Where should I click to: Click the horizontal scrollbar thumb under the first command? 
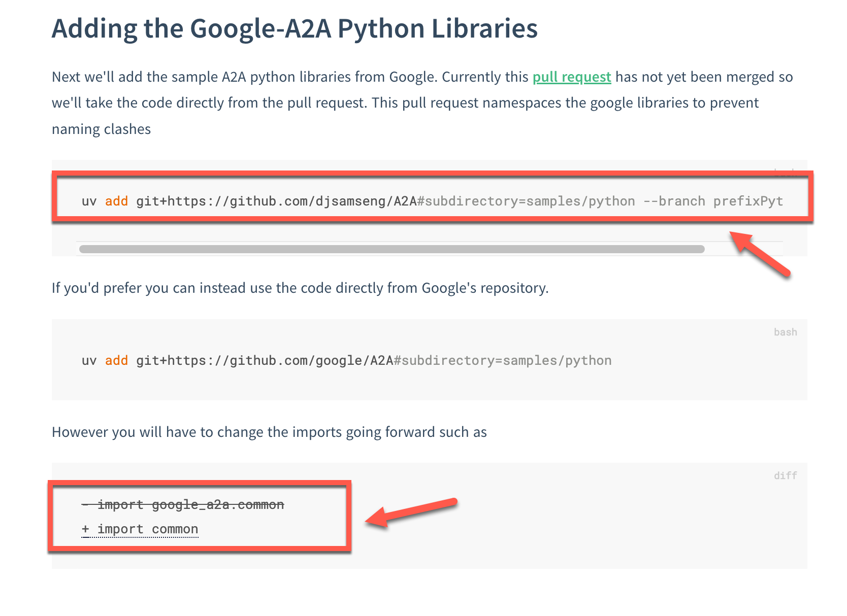392,249
